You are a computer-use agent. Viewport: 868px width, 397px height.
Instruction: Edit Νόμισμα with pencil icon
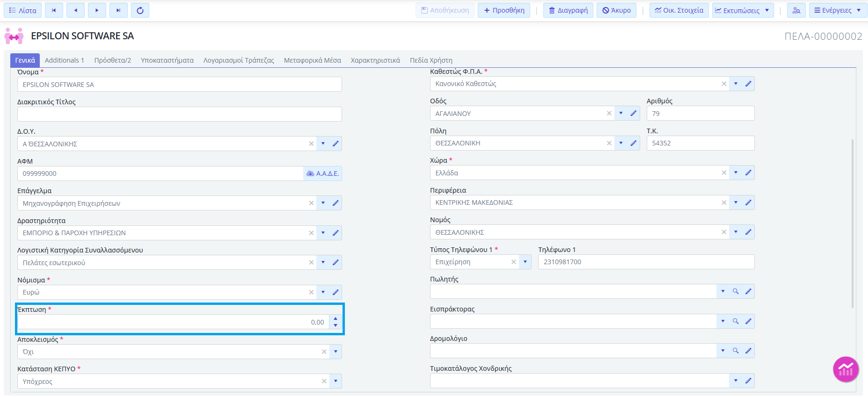point(336,292)
